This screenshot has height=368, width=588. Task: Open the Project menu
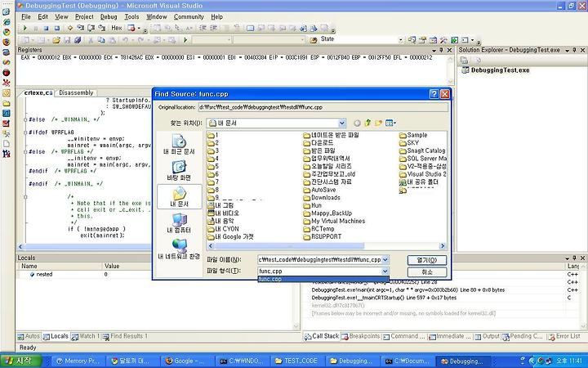tap(84, 17)
